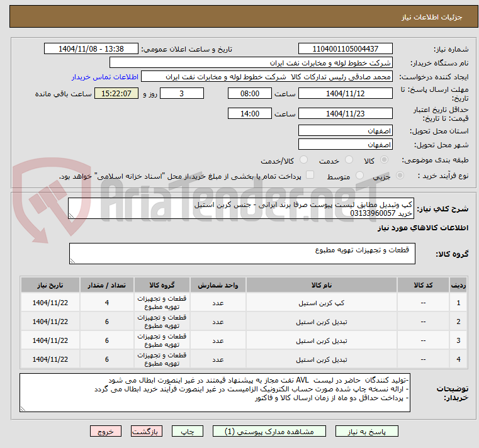Select 'تبدیل کربن استیل' in row 4

point(322,360)
